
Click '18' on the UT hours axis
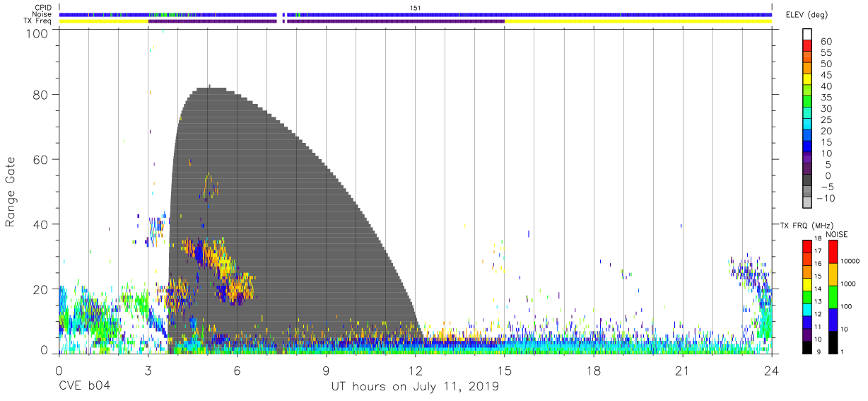pos(594,370)
